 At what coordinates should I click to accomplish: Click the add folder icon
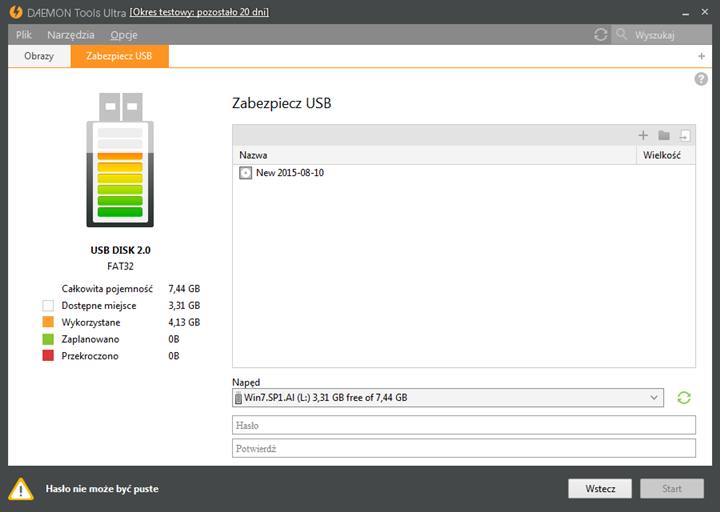[x=664, y=135]
